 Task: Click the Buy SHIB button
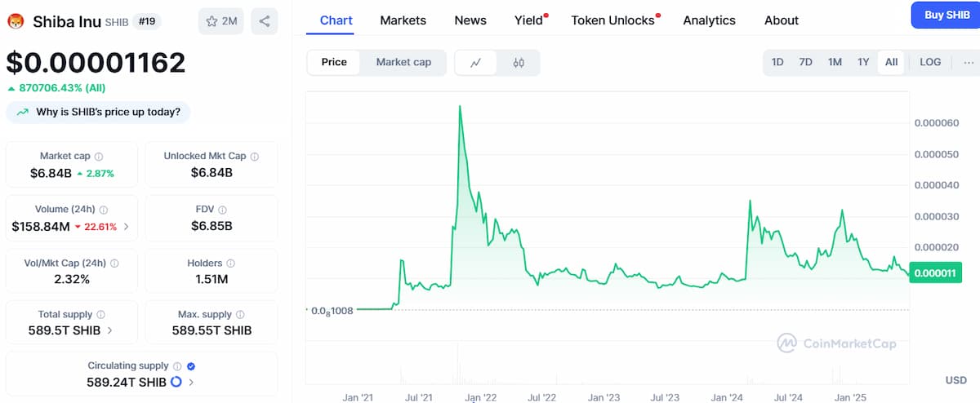(947, 15)
